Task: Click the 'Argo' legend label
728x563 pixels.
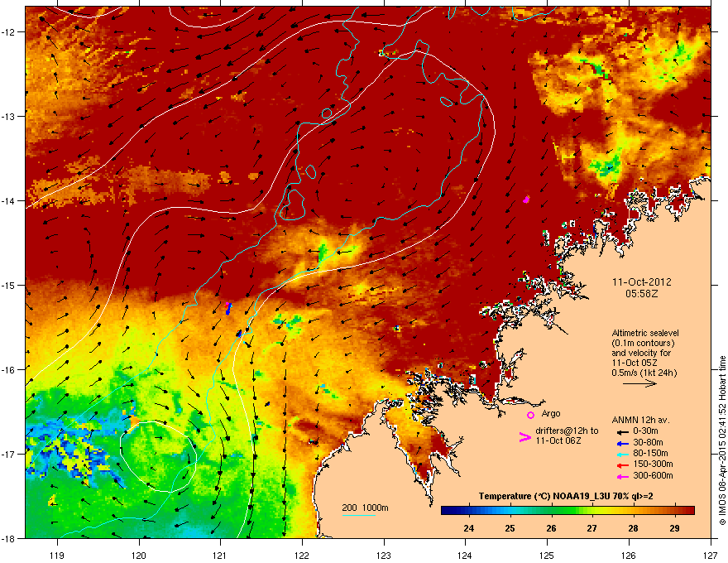Action: (x=551, y=413)
